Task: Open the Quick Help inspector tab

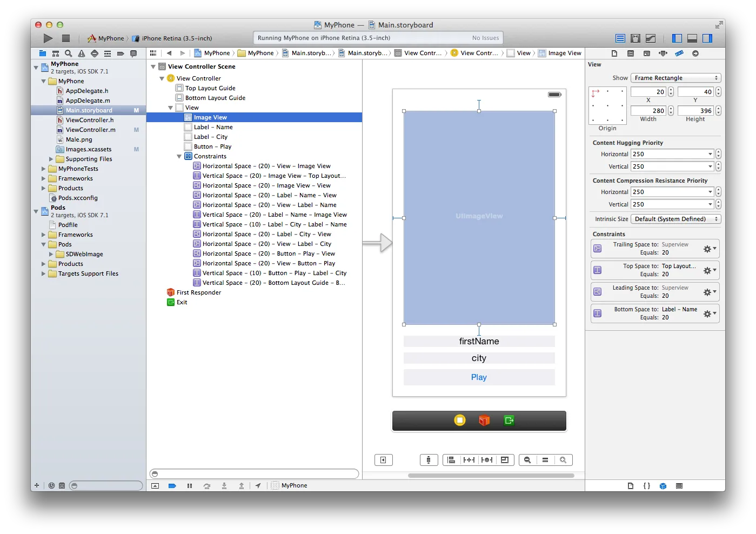Action: pos(631,54)
